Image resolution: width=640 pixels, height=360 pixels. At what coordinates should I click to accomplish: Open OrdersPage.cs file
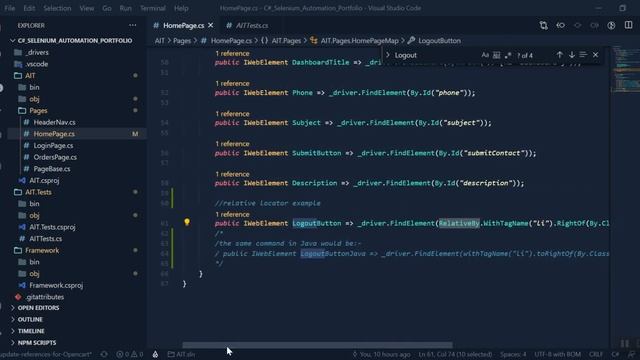[x=55, y=157]
